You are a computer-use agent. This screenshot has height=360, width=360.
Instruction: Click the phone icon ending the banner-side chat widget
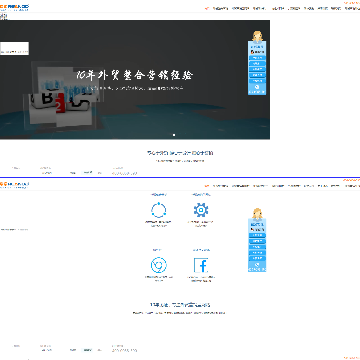coord(257,87)
